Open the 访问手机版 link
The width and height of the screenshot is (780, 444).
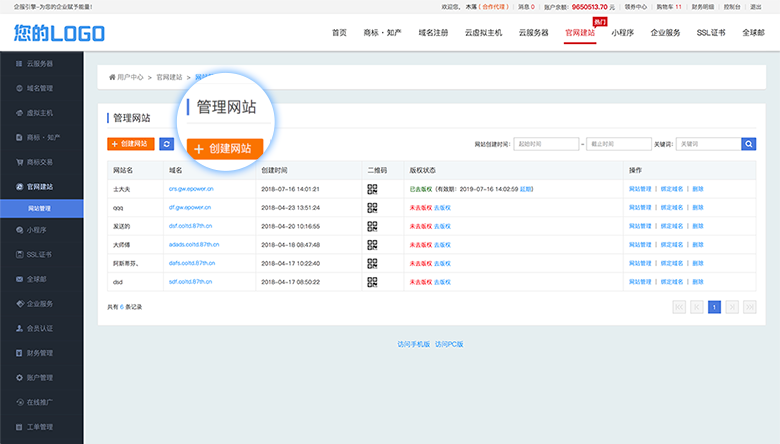(x=413, y=344)
